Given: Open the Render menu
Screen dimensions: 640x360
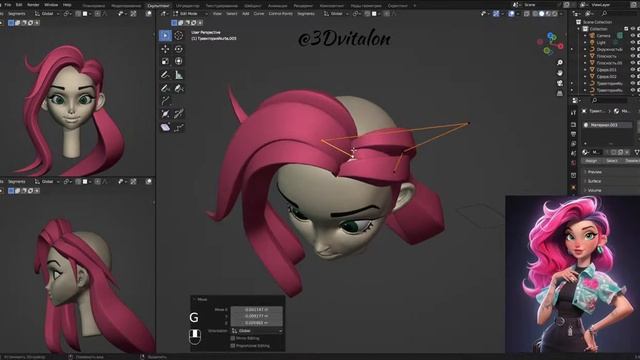Looking at the screenshot, I should click(33, 5).
